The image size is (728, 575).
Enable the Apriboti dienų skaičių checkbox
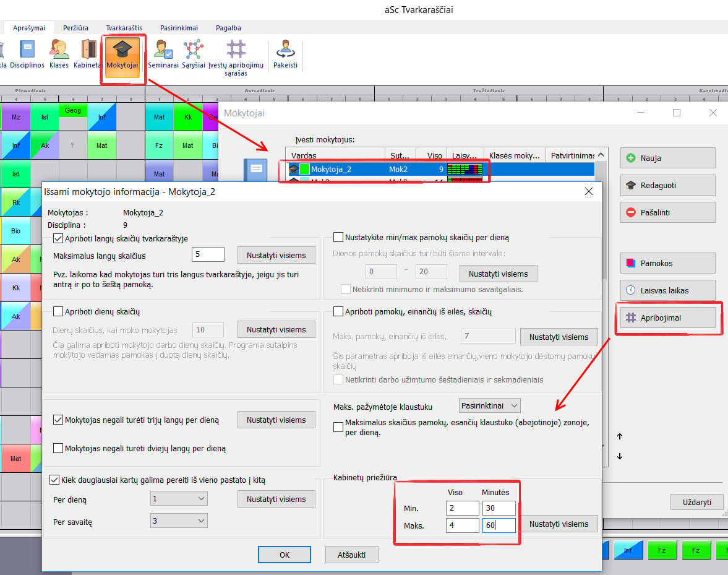click(x=59, y=312)
